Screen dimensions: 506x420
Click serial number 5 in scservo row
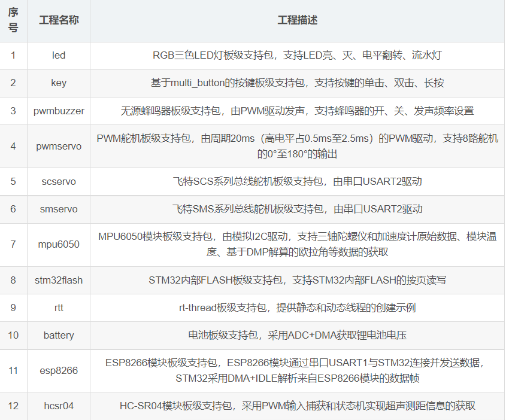tap(13, 181)
